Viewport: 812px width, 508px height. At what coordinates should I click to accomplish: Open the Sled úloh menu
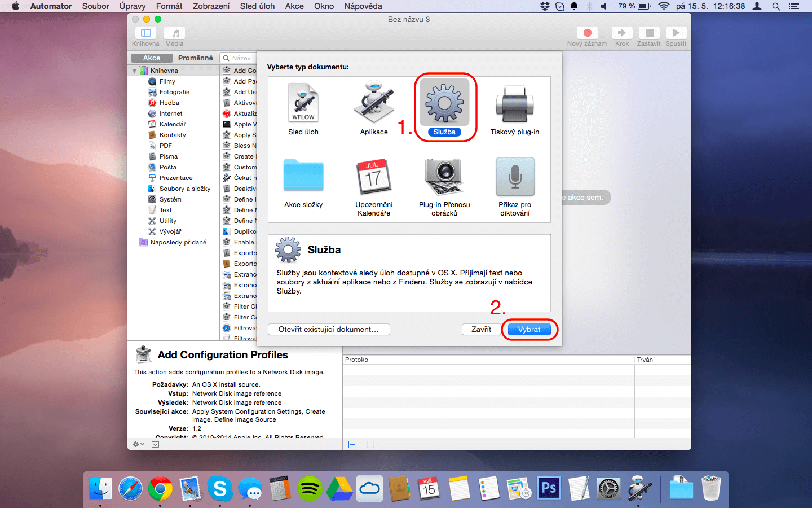click(x=257, y=6)
